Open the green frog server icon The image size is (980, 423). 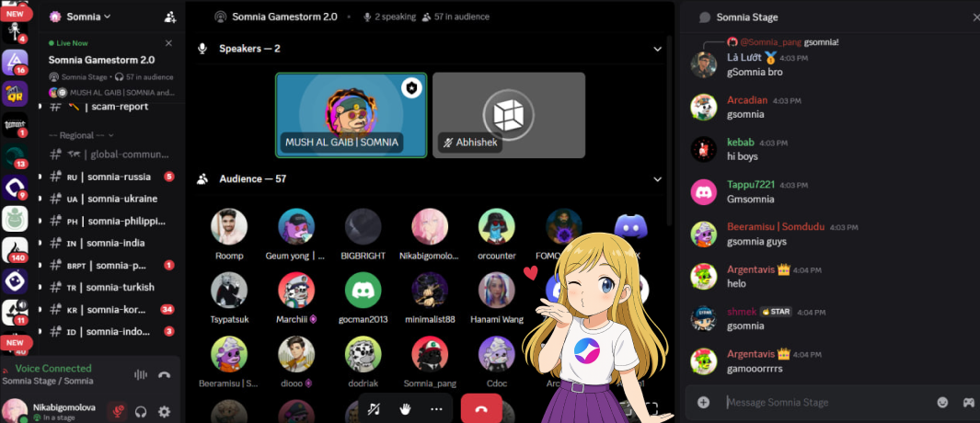click(x=15, y=219)
